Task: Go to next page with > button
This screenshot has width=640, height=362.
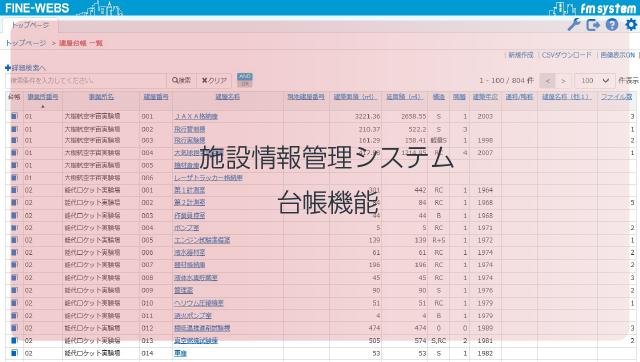Action: tap(563, 81)
